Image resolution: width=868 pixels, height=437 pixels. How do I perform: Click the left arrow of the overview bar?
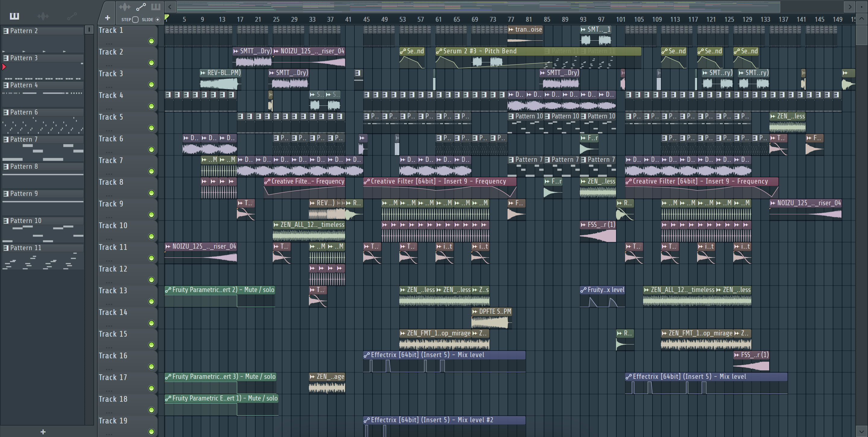coord(170,6)
